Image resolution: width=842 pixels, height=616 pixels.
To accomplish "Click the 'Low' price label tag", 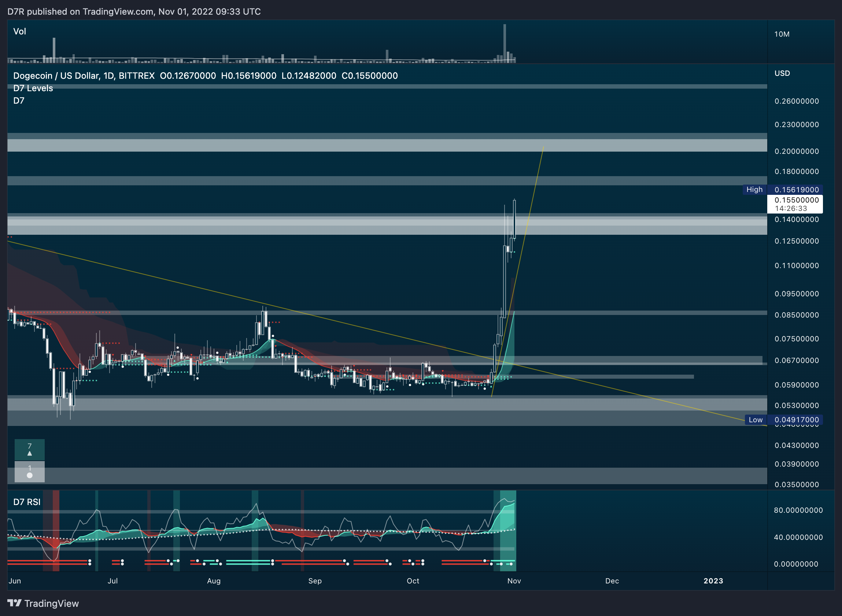I will pos(756,420).
